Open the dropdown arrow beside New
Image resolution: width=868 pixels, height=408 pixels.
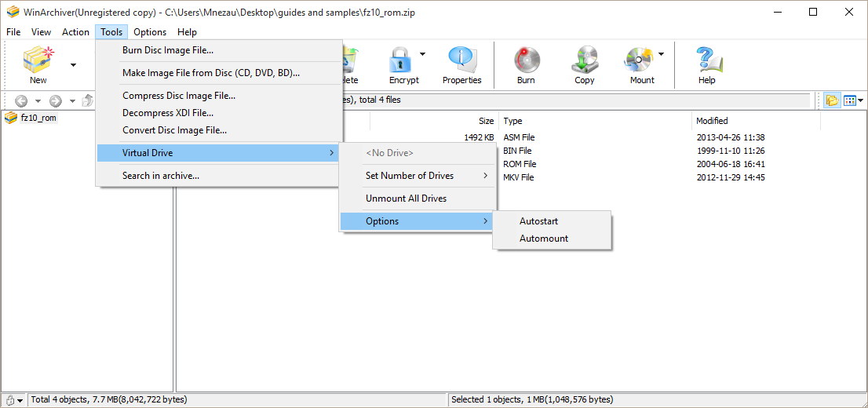click(73, 65)
